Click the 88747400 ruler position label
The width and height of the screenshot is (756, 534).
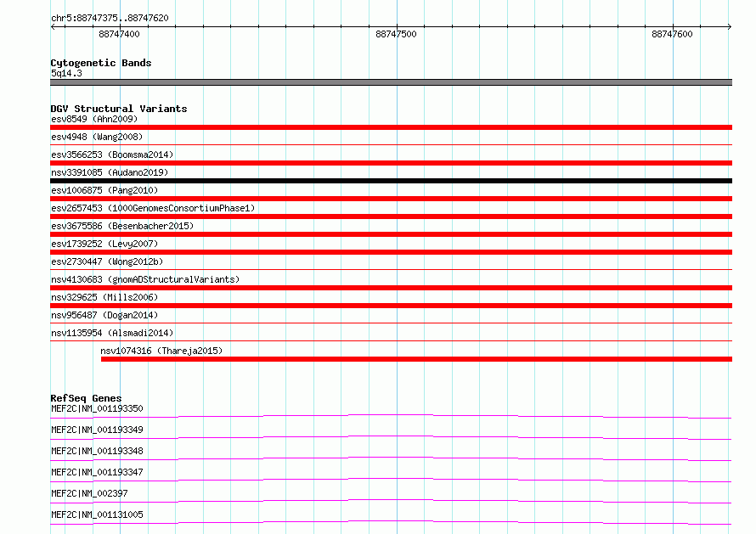pyautogui.click(x=119, y=34)
